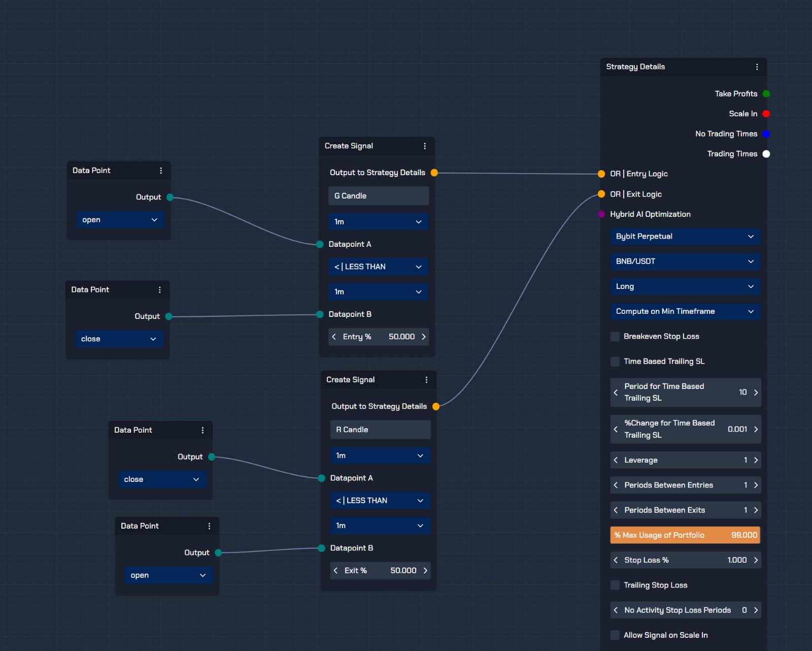This screenshot has width=812, height=651.
Task: Toggle the Trailing Stop Loss checkbox
Action: click(x=615, y=585)
